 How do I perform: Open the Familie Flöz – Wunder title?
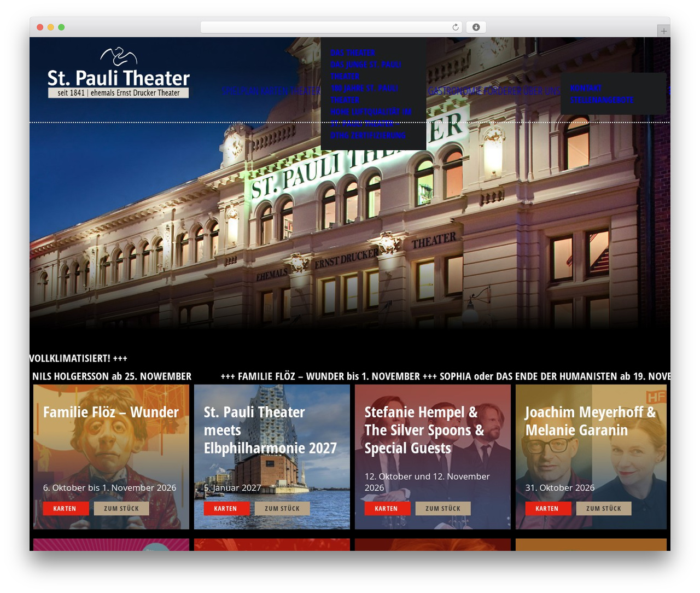tap(111, 412)
